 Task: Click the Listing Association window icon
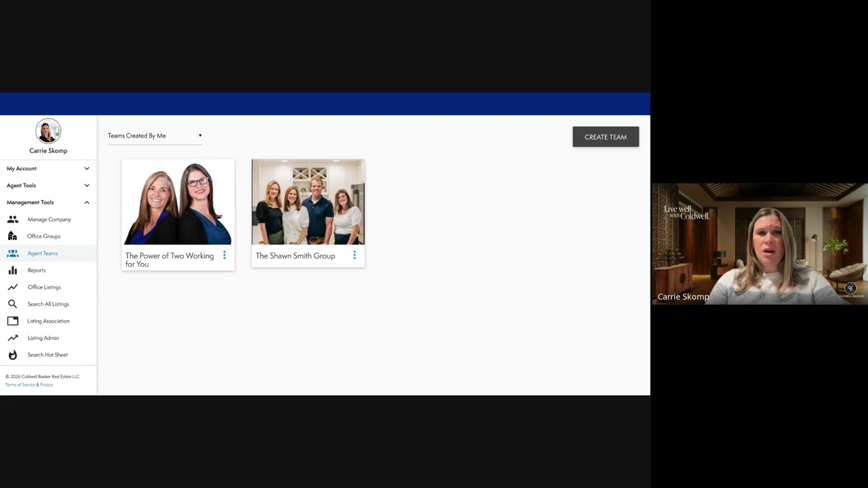pyautogui.click(x=13, y=321)
